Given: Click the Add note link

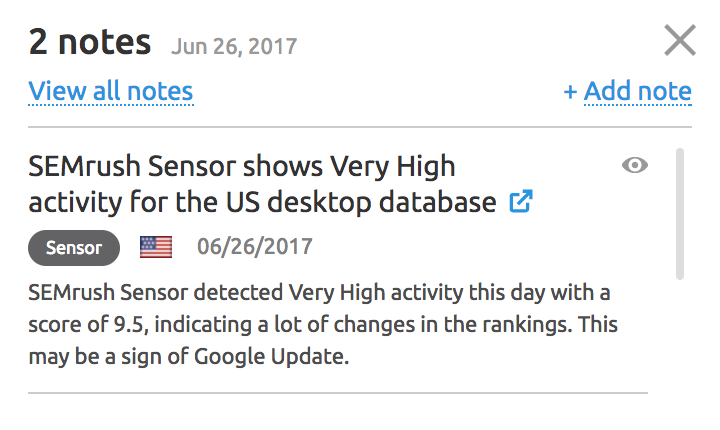Looking at the screenshot, I should [637, 91].
